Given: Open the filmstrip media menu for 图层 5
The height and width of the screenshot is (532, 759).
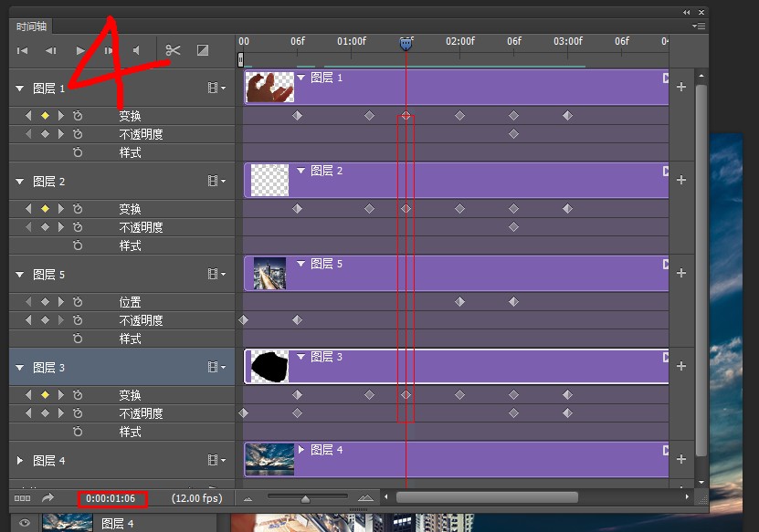Looking at the screenshot, I should (x=216, y=274).
